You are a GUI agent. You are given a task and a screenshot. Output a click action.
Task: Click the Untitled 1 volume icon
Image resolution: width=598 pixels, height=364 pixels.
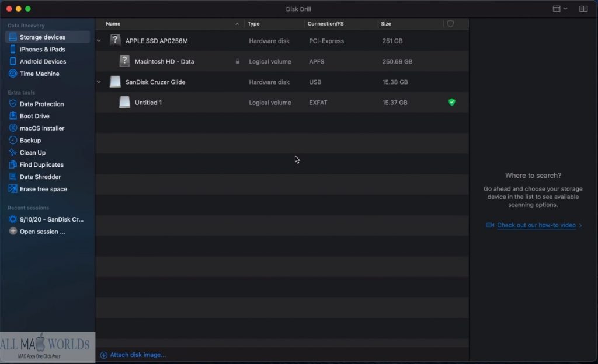click(124, 102)
